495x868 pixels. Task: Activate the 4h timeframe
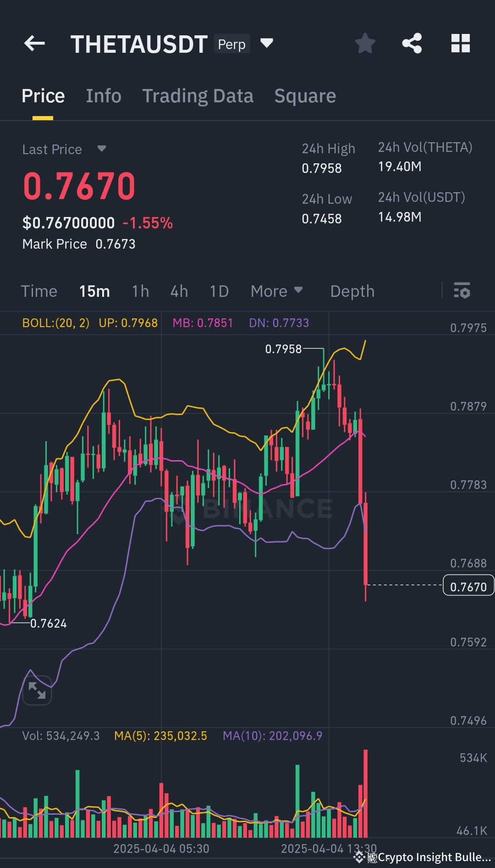pyautogui.click(x=179, y=291)
